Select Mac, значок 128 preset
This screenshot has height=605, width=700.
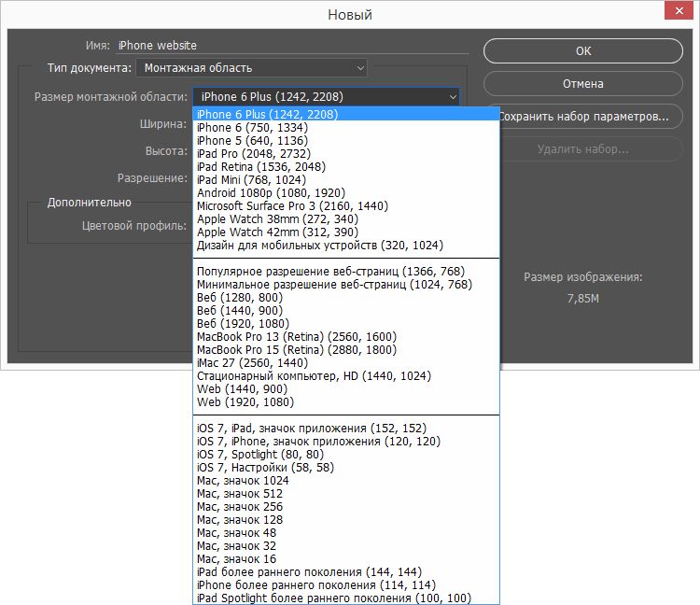(x=346, y=520)
